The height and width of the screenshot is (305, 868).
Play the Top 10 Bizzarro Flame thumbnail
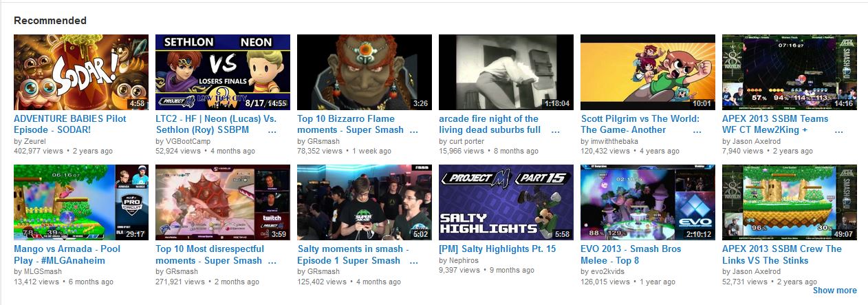[x=365, y=72]
